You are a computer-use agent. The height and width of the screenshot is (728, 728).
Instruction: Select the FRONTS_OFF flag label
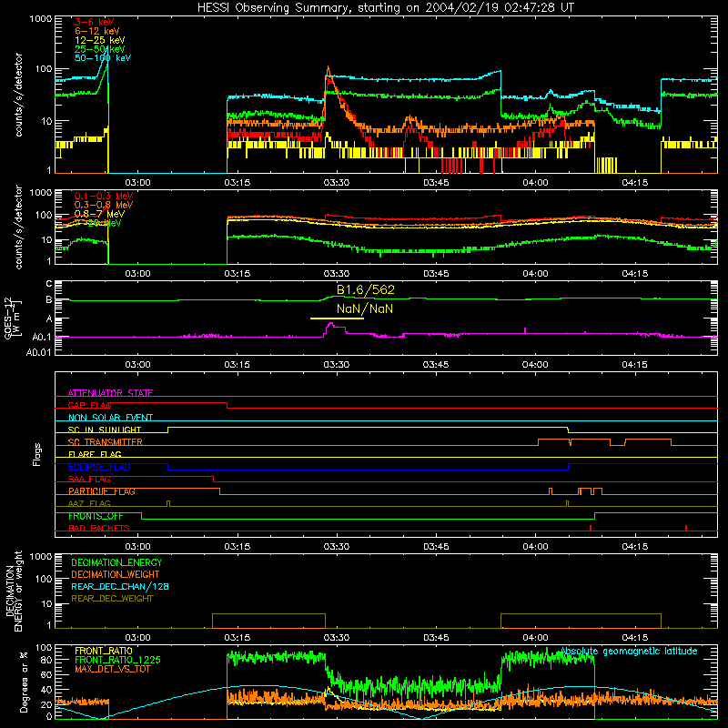coord(96,516)
